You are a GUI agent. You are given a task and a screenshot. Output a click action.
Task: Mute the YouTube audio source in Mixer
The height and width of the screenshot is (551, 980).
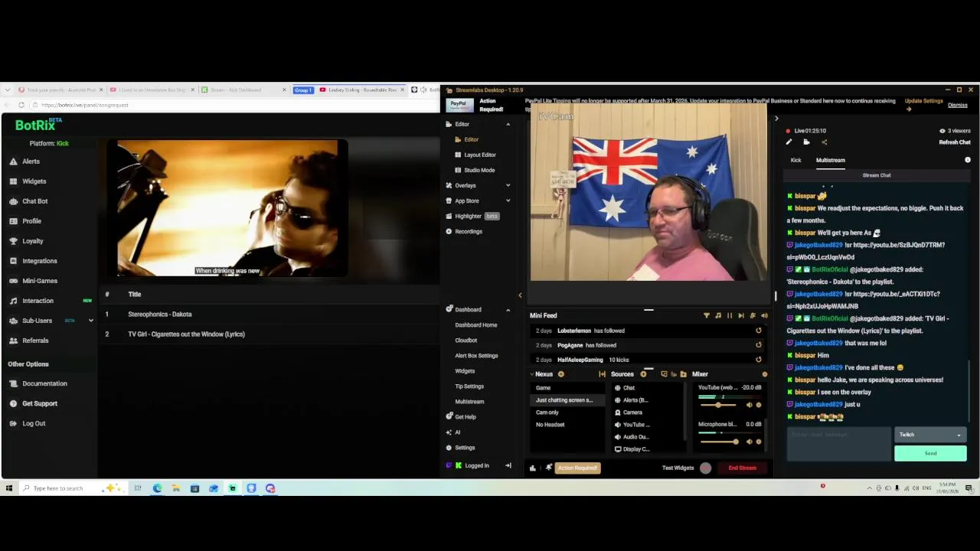point(750,405)
